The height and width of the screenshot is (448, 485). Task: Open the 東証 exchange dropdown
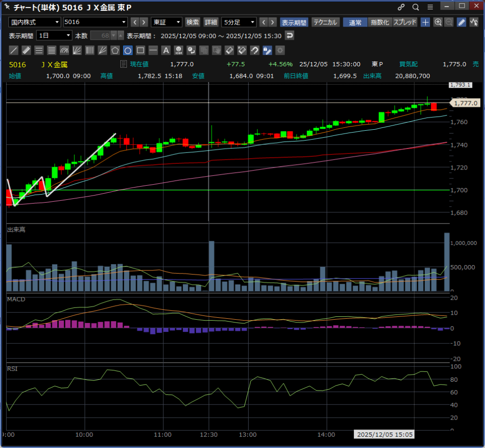(166, 22)
